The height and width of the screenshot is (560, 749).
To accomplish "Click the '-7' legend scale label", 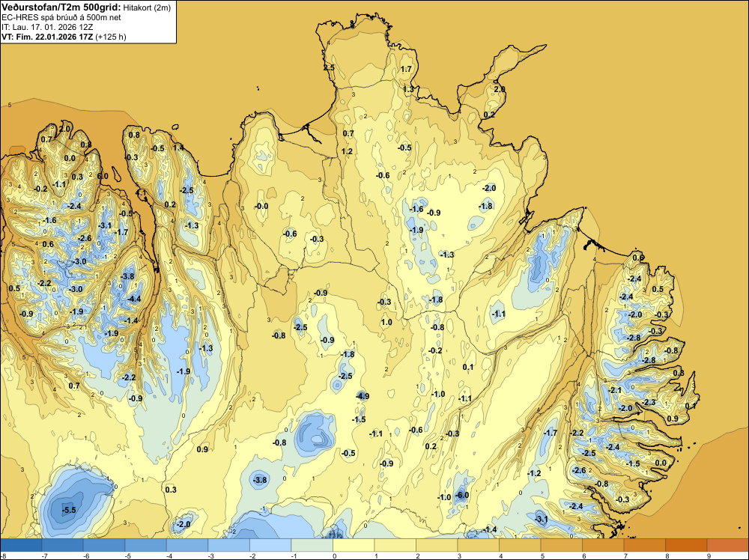I will (x=44, y=556).
